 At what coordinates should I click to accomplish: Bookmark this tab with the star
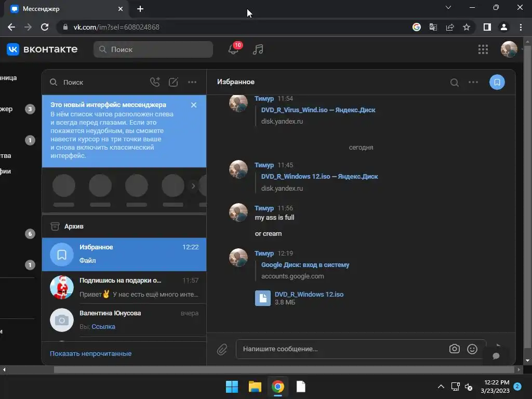(467, 27)
